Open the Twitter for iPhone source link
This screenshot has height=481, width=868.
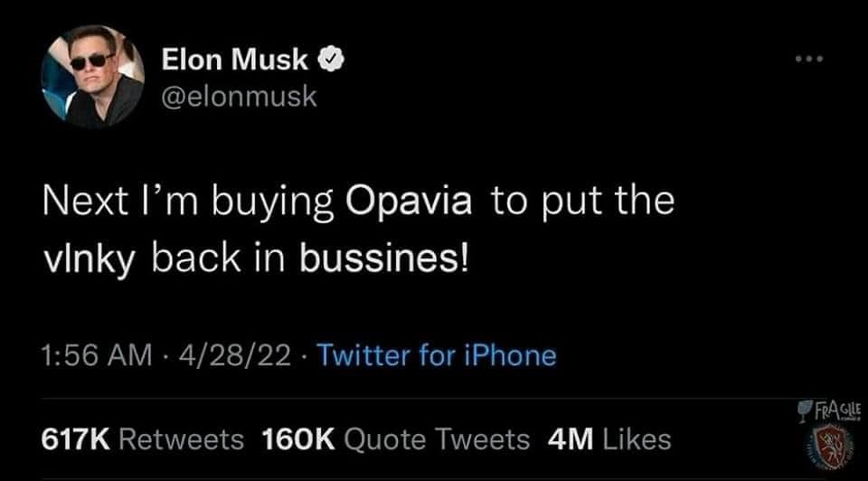[x=437, y=356]
